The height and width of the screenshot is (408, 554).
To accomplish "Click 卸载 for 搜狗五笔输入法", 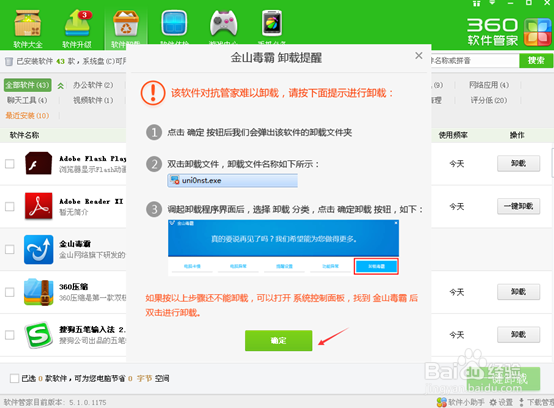I will (518, 335).
